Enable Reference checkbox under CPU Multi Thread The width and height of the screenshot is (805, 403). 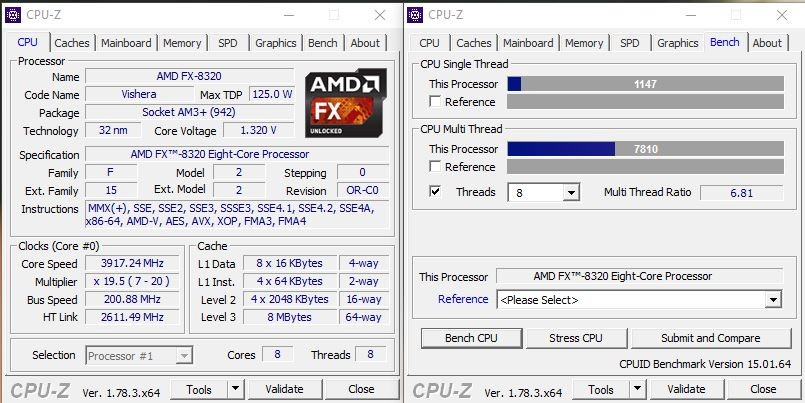click(435, 167)
